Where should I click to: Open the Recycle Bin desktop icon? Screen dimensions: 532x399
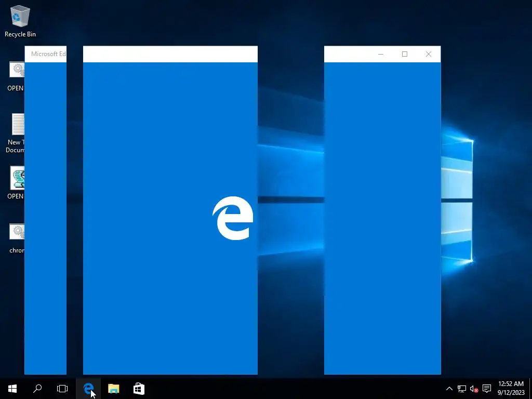point(20,21)
